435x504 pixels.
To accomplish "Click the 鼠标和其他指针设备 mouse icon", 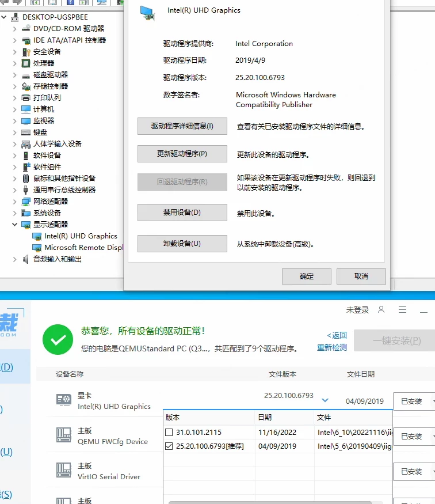I will click(26, 179).
